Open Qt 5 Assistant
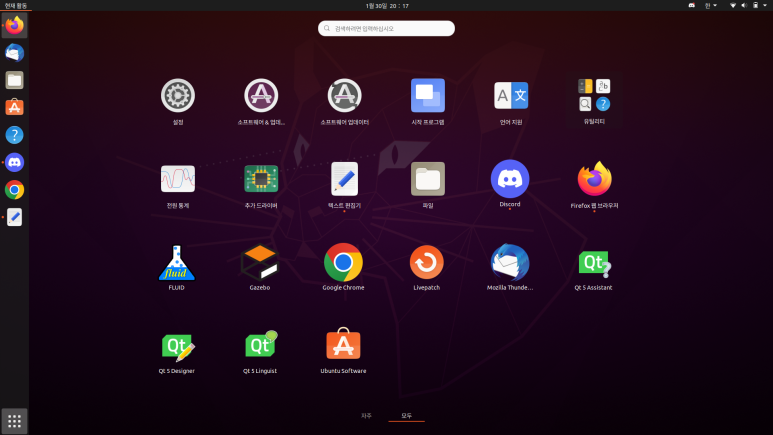 [594, 263]
